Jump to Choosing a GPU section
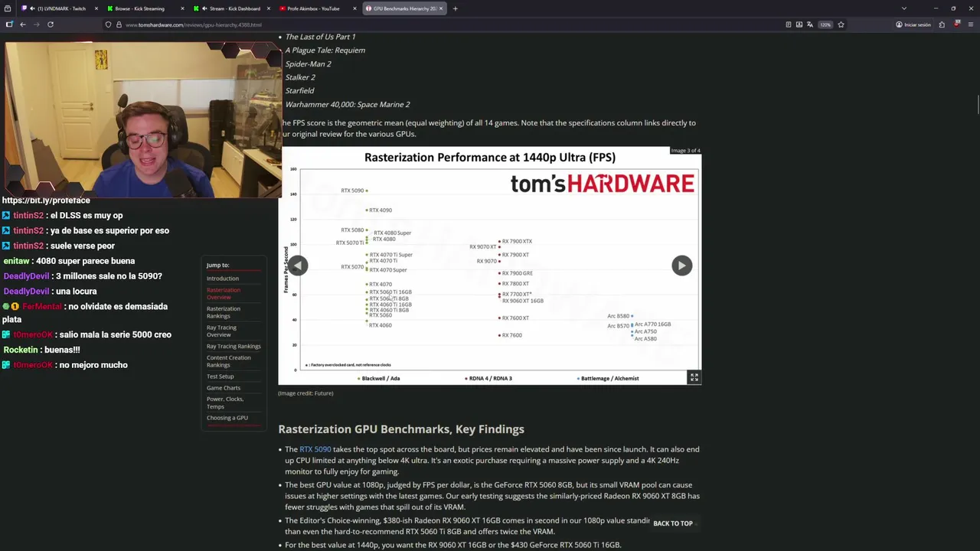 coord(227,418)
